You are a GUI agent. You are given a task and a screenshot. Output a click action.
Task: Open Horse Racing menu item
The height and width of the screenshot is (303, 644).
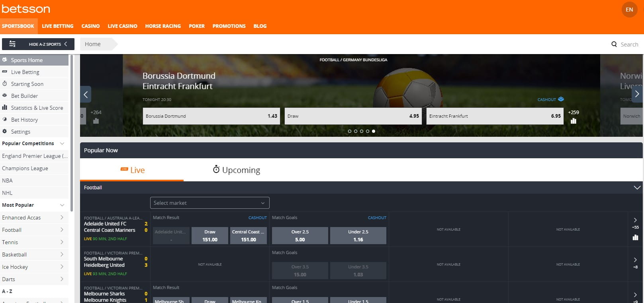tap(163, 26)
